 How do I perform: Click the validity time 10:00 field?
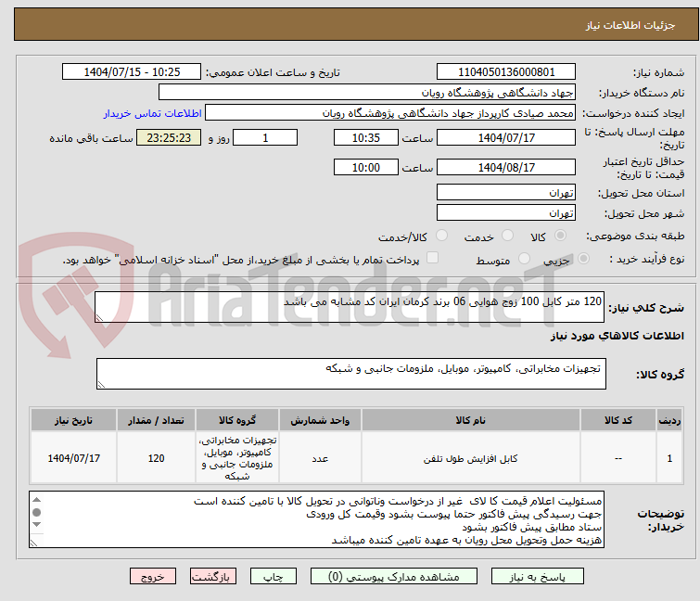pos(365,167)
